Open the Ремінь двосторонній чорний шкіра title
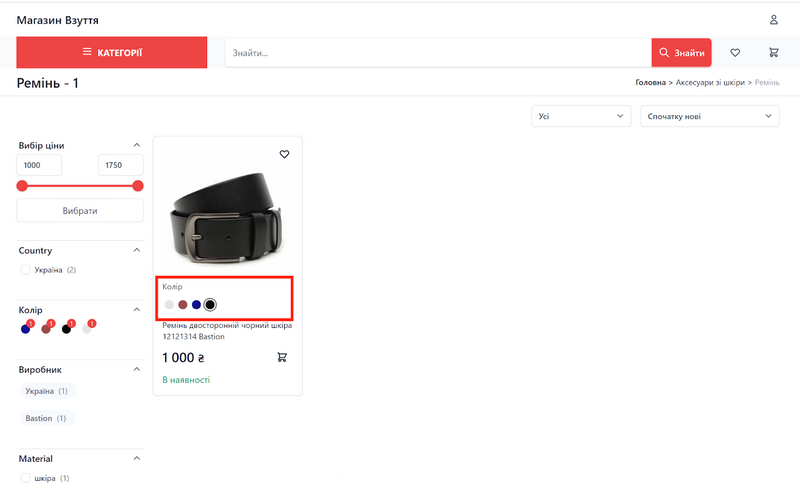The image size is (800, 494). [227, 331]
